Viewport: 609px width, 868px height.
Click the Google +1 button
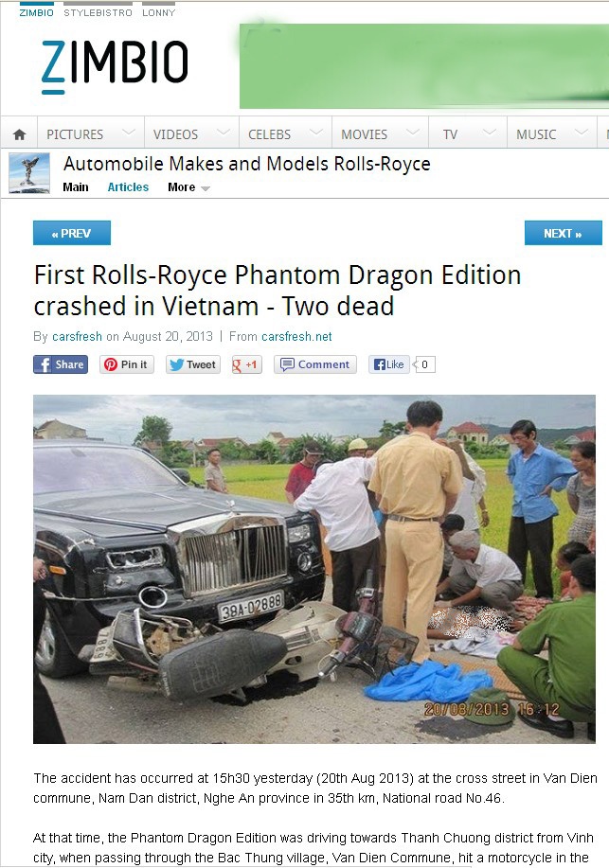[x=246, y=364]
